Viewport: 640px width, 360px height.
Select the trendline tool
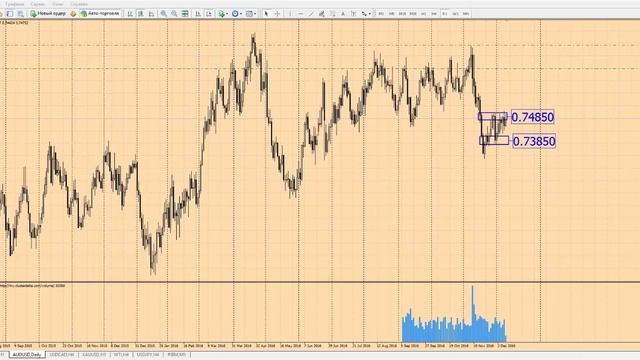tap(311, 14)
